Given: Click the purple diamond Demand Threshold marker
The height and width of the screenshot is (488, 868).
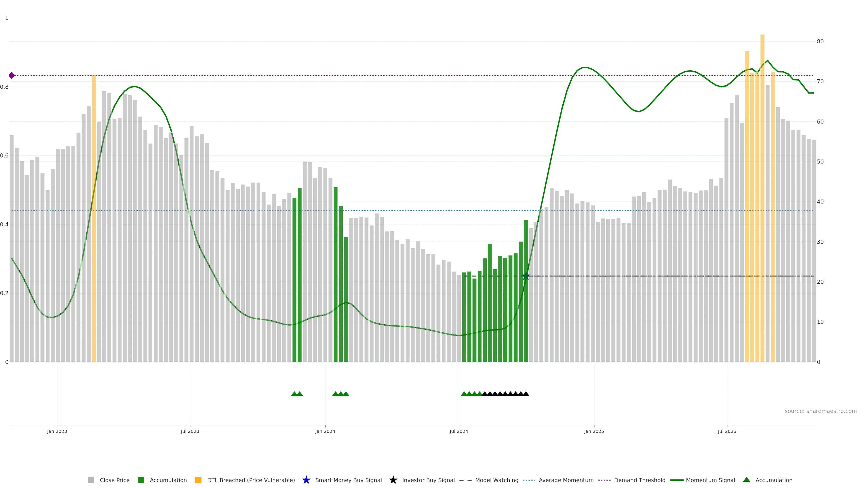Looking at the screenshot, I should (x=12, y=75).
